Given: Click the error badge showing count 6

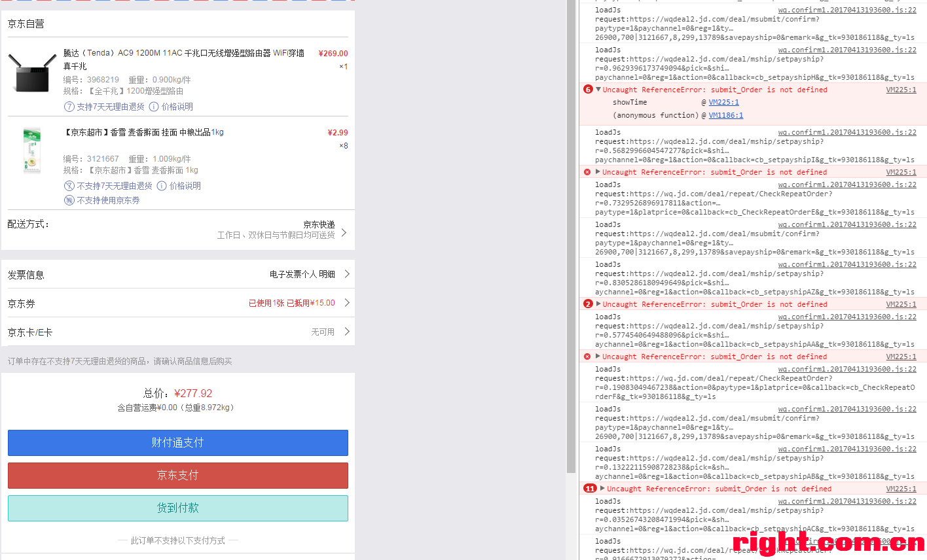Looking at the screenshot, I should (588, 90).
